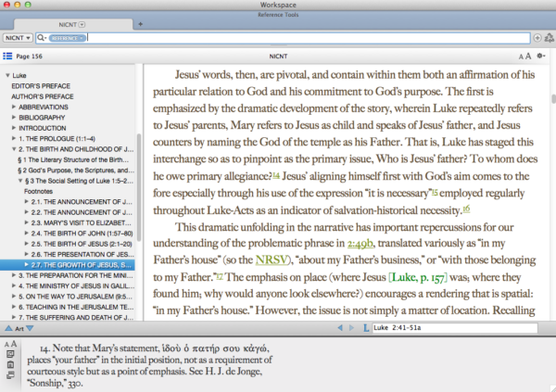Expand 1. THE PROLOGUE (1:1-4)
Viewport: 556px width, 392px height.
tap(14, 138)
